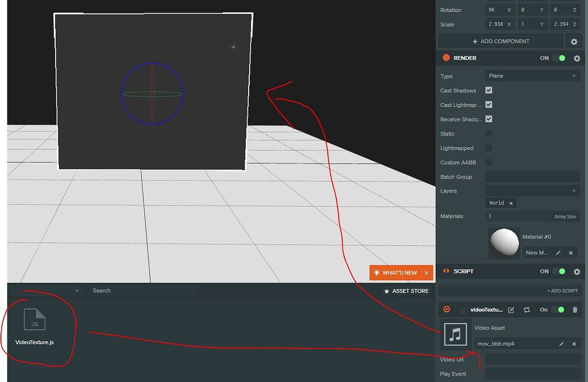
Task: Open the SCRIPT component settings gear
Action: [x=577, y=271]
